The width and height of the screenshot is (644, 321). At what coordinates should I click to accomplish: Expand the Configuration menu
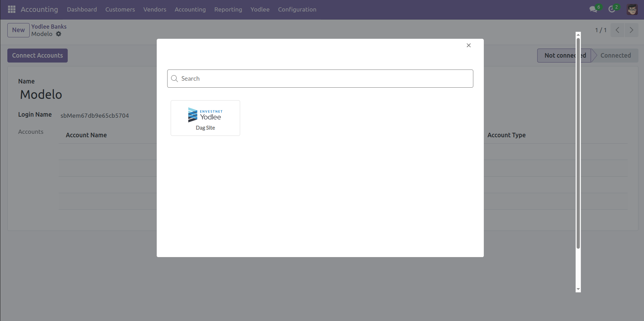pos(297,9)
